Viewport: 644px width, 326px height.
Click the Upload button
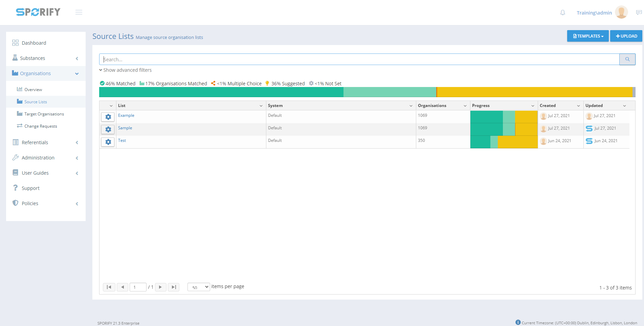(x=626, y=36)
